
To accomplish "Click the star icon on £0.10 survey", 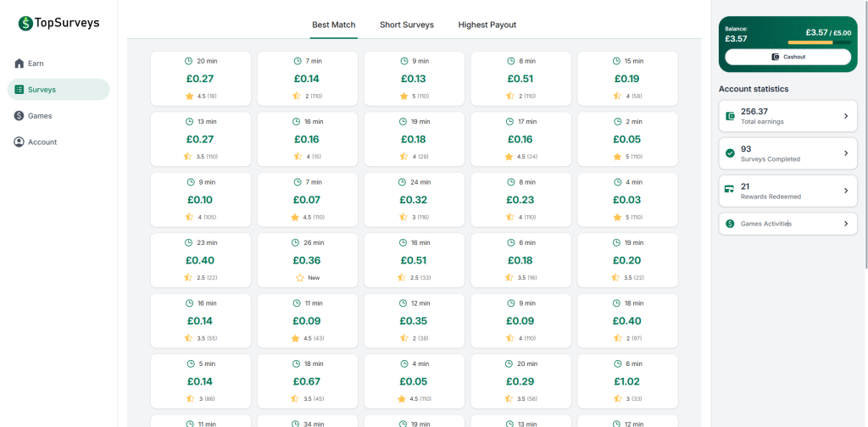I will [x=188, y=217].
